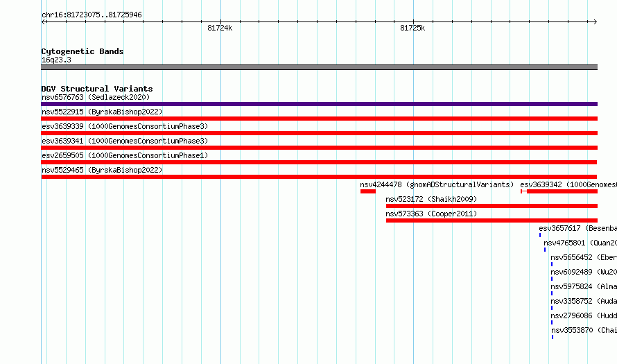Click the 81724k ruler tick label
Screen dimensions: 617x364
pos(220,28)
